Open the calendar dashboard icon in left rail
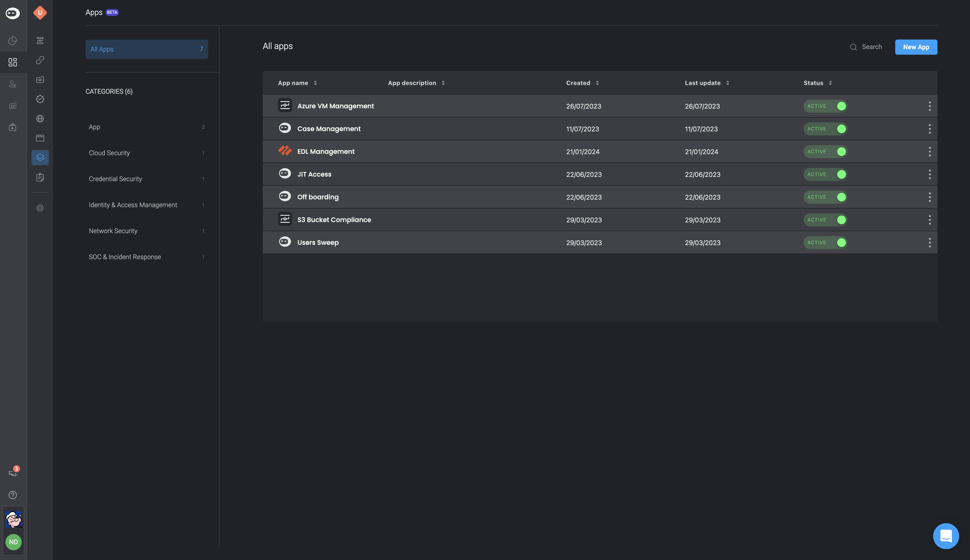The width and height of the screenshot is (970, 560). point(13,105)
